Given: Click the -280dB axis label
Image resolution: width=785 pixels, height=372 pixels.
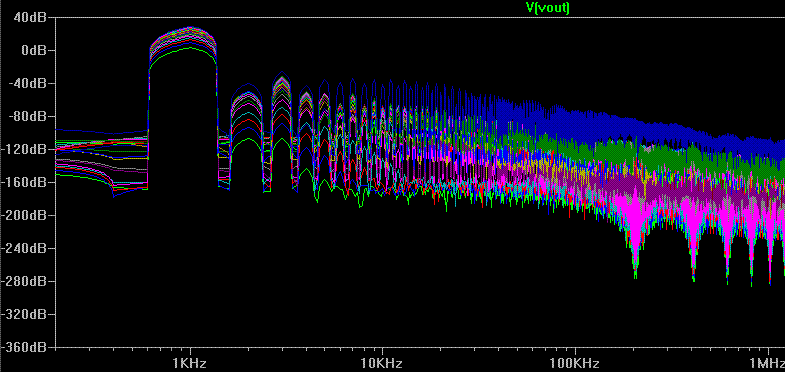Looking at the screenshot, I should point(25,282).
